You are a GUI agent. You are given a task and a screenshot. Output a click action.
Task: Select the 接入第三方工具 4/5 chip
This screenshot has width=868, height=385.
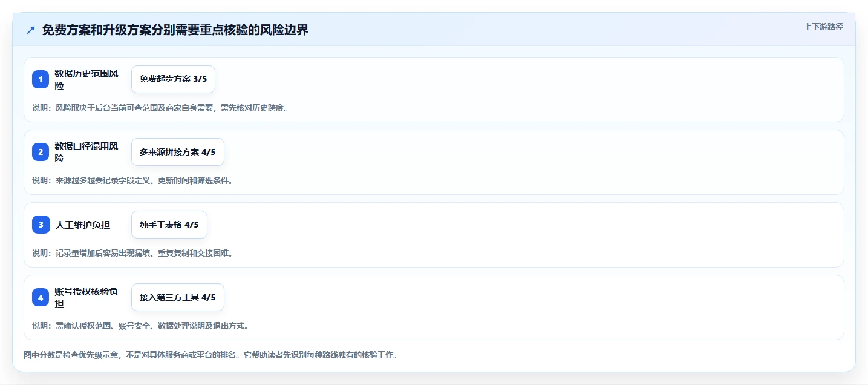pos(178,297)
